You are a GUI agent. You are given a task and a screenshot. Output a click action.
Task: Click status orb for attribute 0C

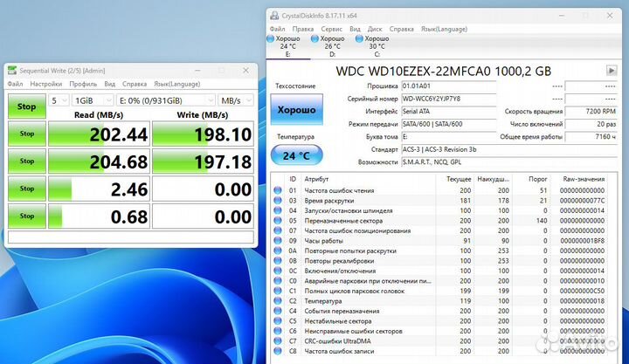[278, 271]
